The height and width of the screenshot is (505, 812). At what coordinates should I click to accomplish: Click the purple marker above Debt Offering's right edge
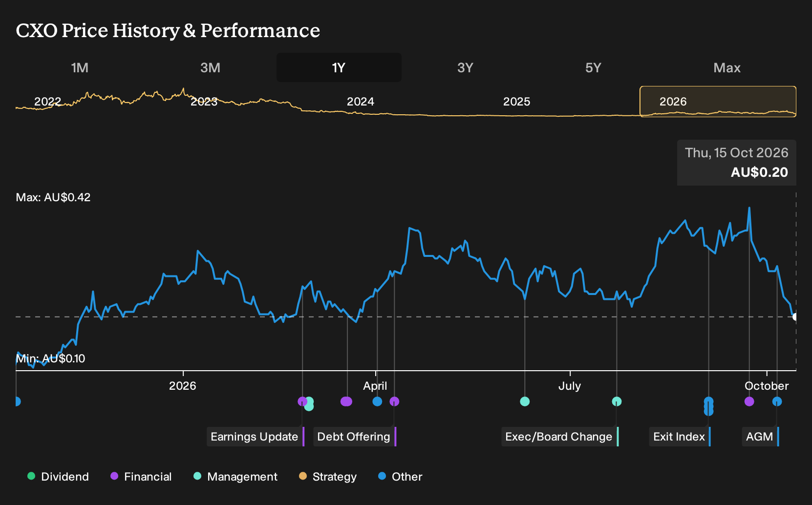(x=394, y=401)
